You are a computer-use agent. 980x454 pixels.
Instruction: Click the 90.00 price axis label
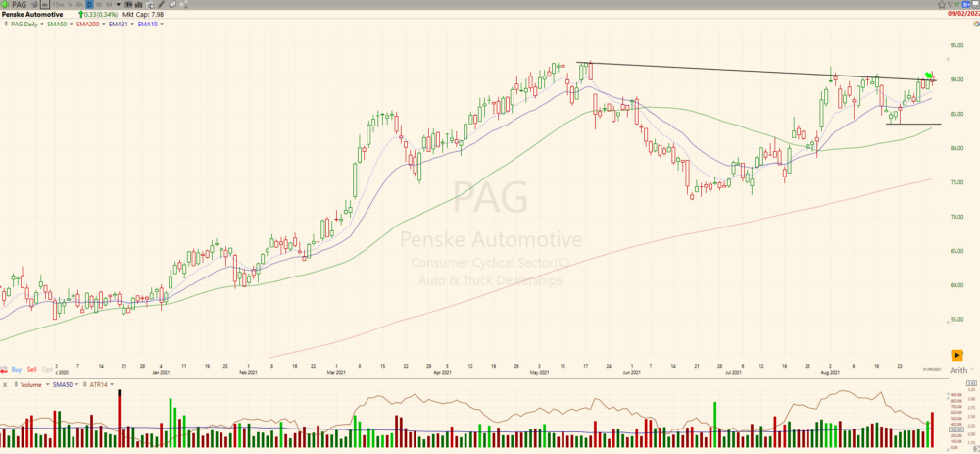[956, 79]
